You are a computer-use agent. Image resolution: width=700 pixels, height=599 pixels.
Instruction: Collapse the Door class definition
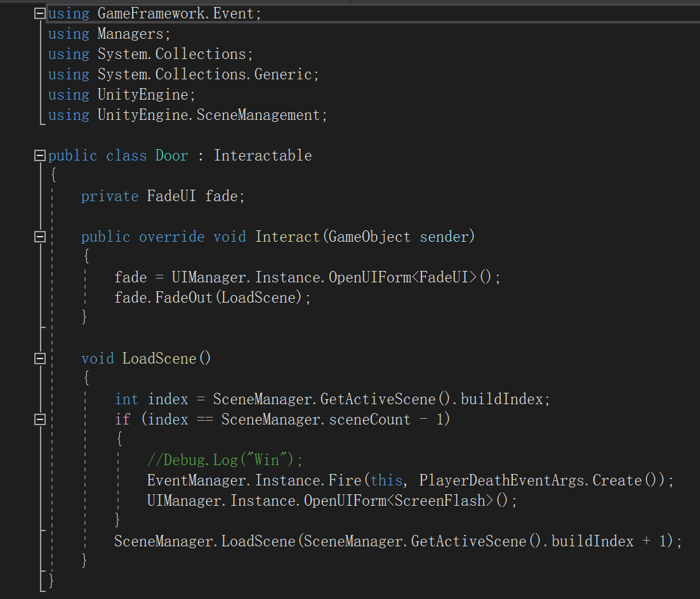click(x=40, y=155)
